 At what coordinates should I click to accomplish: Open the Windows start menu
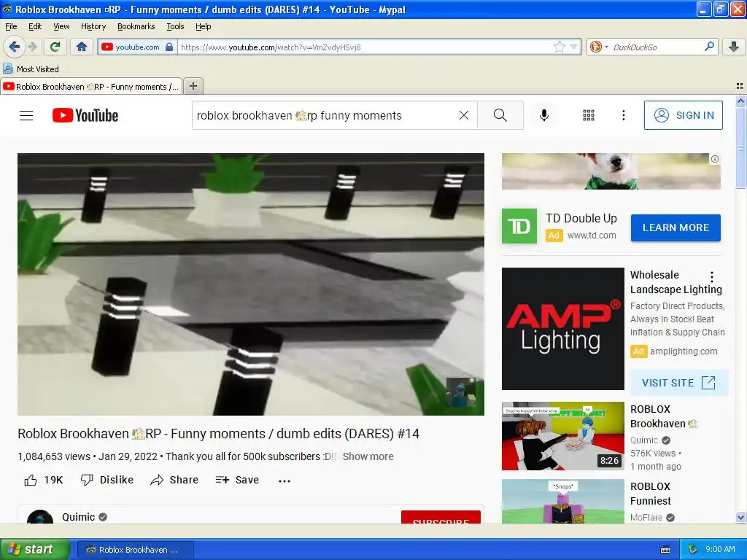point(34,549)
